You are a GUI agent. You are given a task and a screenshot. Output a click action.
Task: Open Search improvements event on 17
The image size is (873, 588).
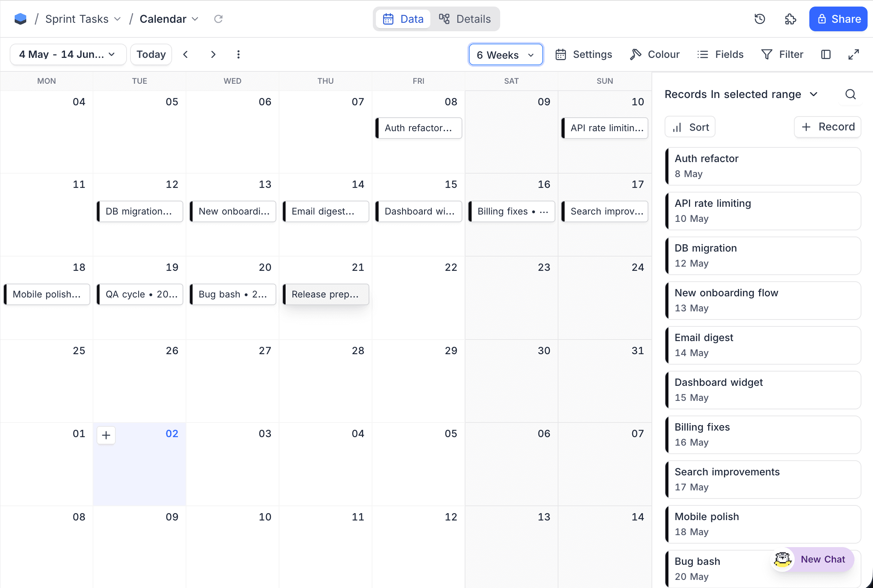604,211
